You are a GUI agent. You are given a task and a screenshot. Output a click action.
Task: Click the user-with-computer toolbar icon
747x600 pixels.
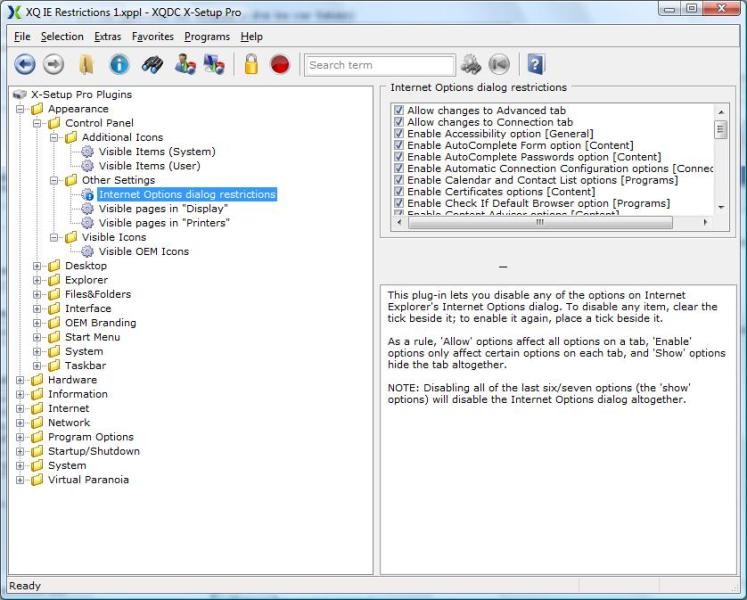185,64
